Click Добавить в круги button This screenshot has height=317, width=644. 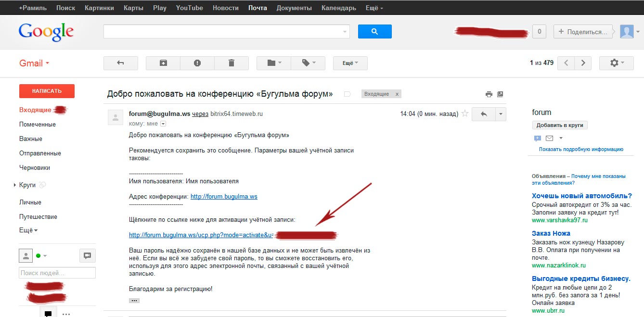pyautogui.click(x=560, y=125)
